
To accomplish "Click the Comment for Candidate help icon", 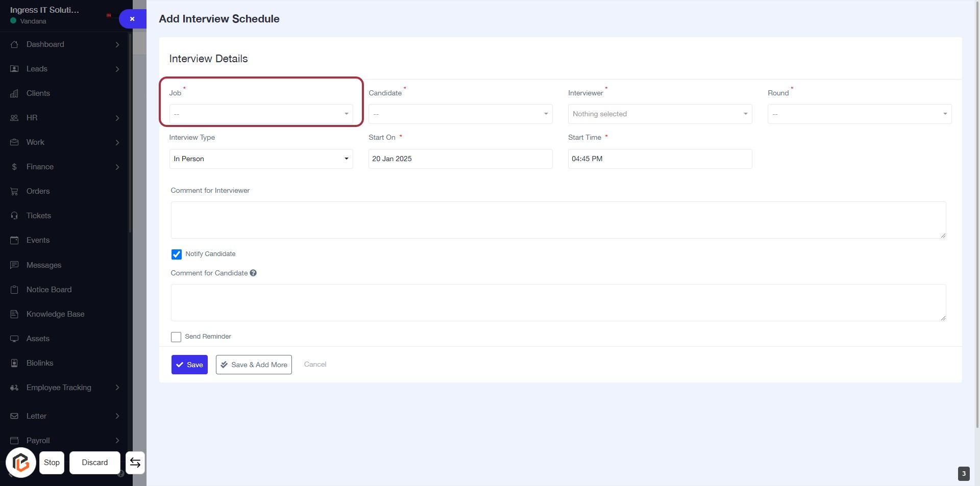I will 253,273.
